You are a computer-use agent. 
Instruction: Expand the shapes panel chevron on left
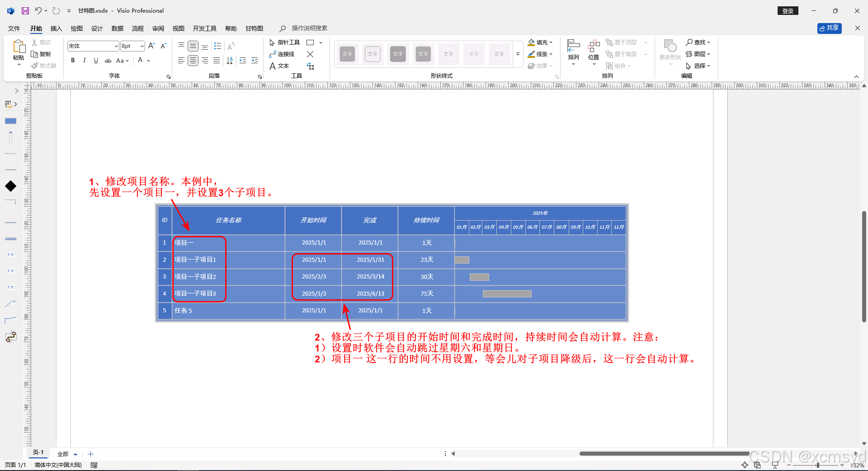(x=17, y=91)
